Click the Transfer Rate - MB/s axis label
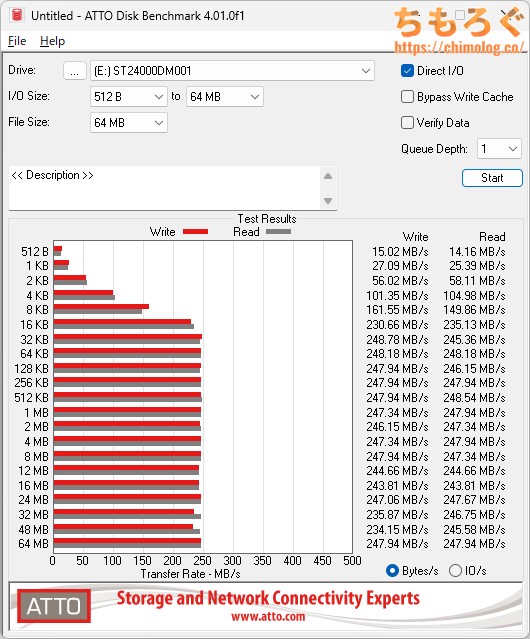Viewport: 530px width, 639px height. point(190,574)
